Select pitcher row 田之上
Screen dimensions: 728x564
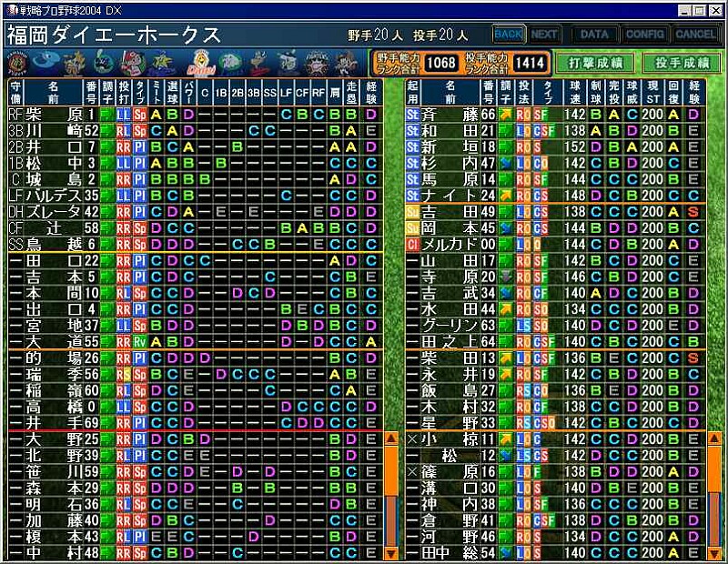(555, 342)
